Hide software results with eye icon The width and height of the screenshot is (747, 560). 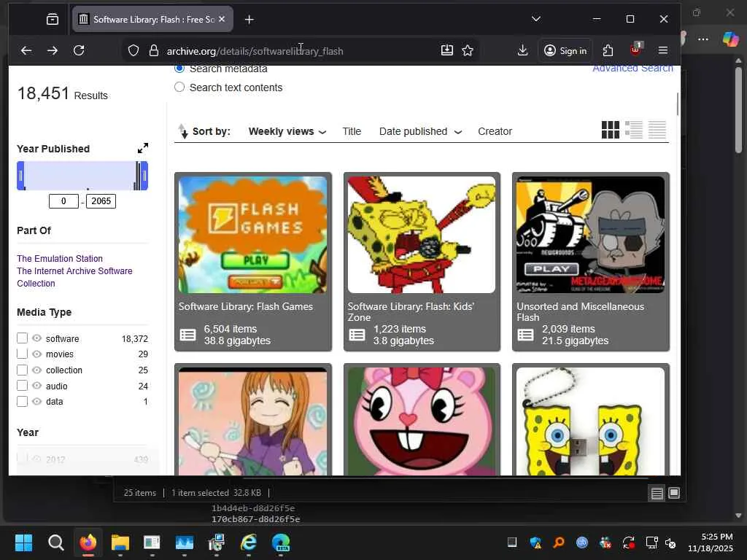coord(36,338)
